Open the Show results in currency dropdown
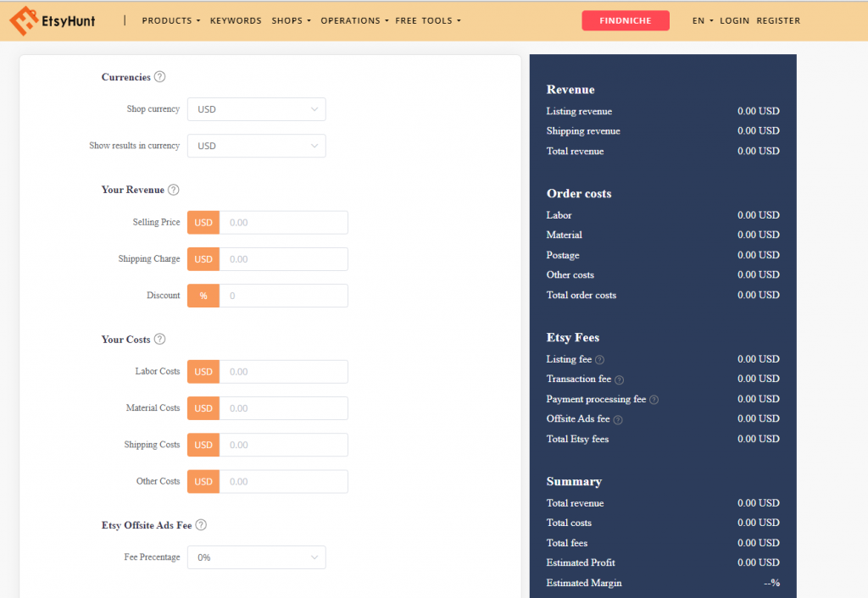The width and height of the screenshot is (868, 598). point(256,145)
